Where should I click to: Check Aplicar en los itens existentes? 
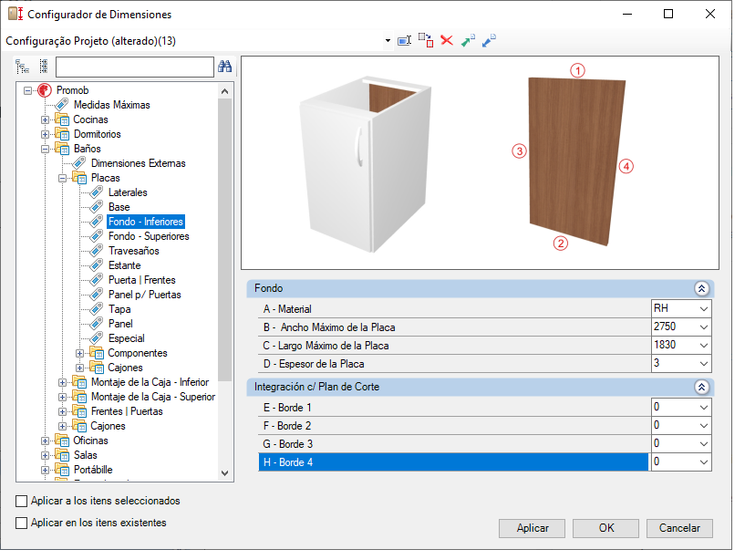21,523
